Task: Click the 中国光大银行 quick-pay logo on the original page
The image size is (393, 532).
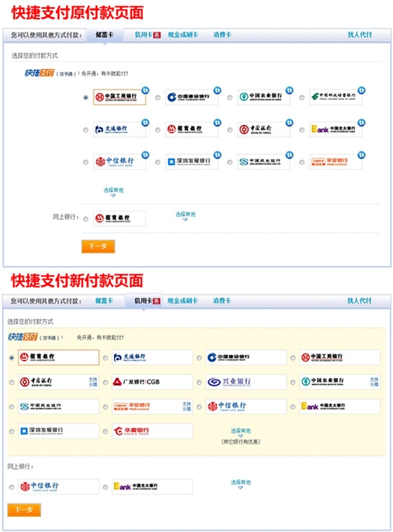Action: [336, 130]
